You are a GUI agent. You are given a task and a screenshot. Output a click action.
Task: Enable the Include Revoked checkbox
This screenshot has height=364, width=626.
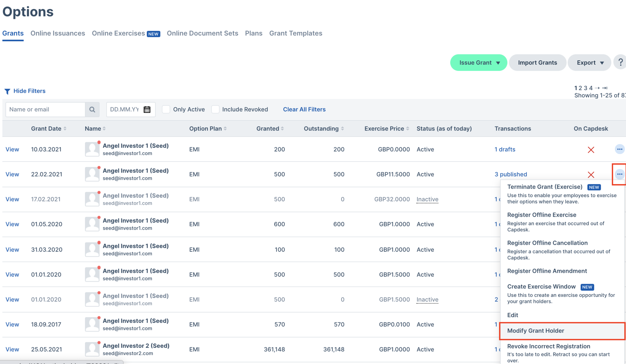pos(215,109)
